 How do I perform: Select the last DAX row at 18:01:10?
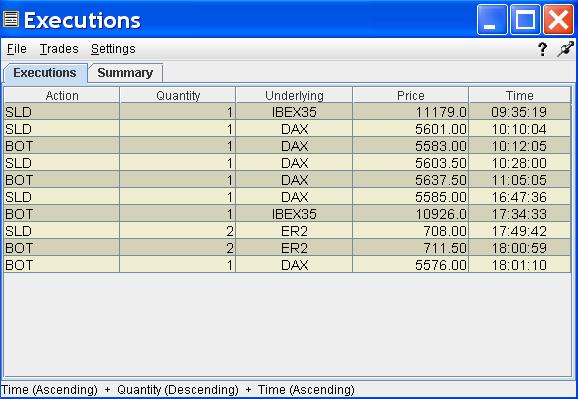(287, 265)
